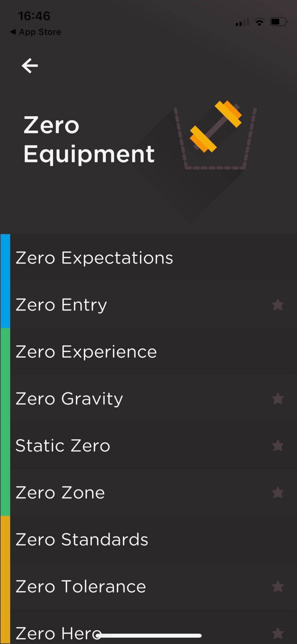Tap the star next to Zero Zone
This screenshot has height=644, width=297.
coord(278,493)
